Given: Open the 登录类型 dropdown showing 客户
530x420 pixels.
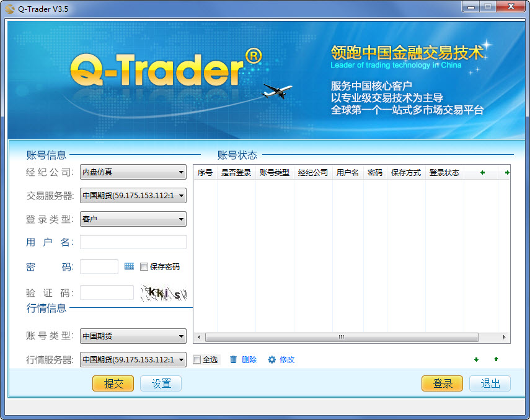Looking at the screenshot, I should [x=133, y=219].
